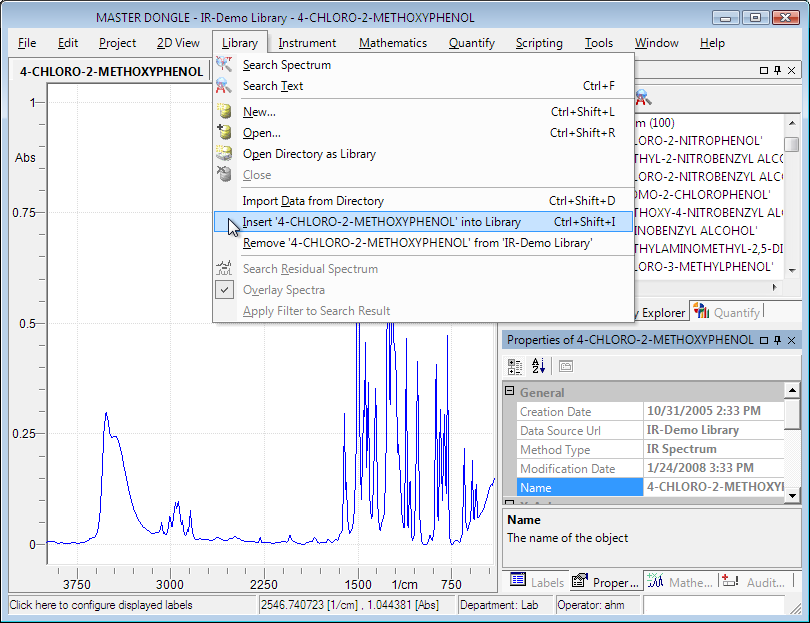Pin the Properties panel with the pushpin icon
Screen dimensions: 810x623
[x=777, y=340]
